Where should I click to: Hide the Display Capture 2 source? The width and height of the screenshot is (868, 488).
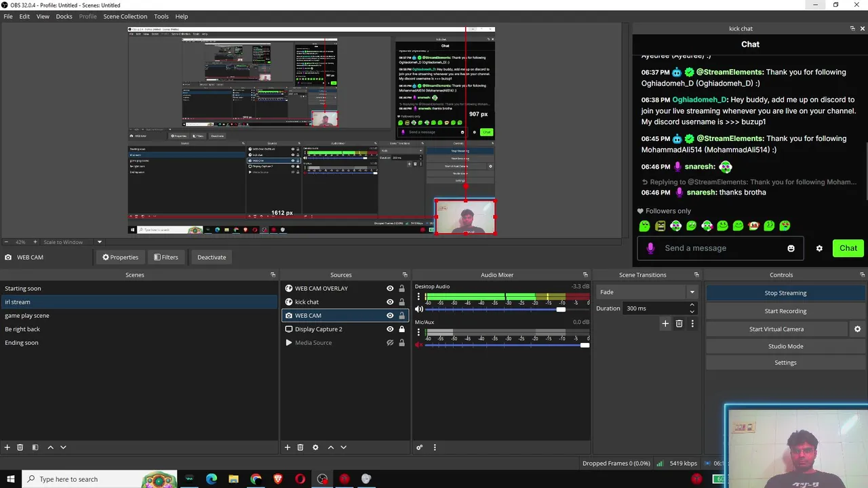click(x=390, y=329)
